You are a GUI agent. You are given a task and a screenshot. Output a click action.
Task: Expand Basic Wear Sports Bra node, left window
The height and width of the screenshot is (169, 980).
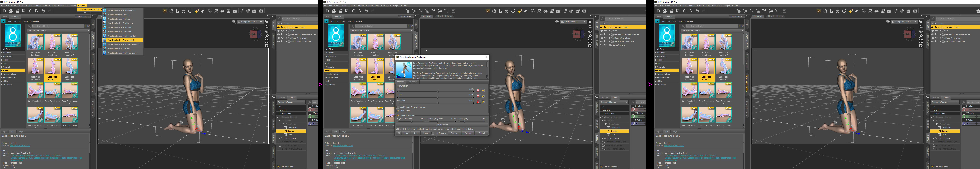[287, 41]
